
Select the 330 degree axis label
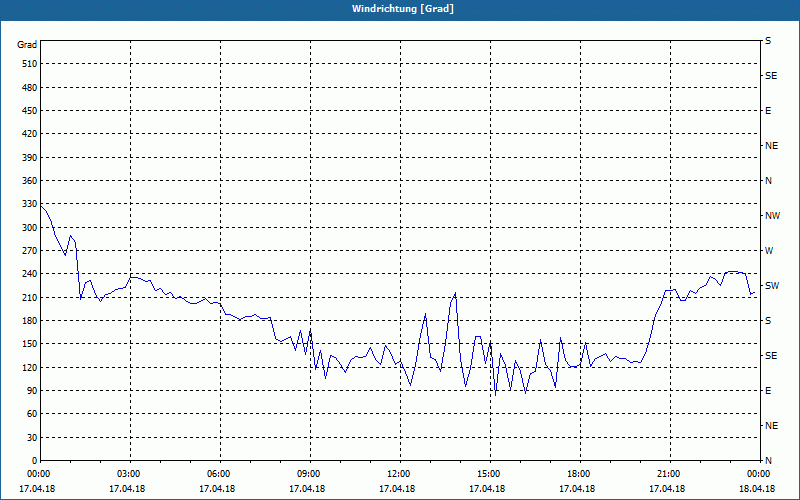pyautogui.click(x=30, y=204)
